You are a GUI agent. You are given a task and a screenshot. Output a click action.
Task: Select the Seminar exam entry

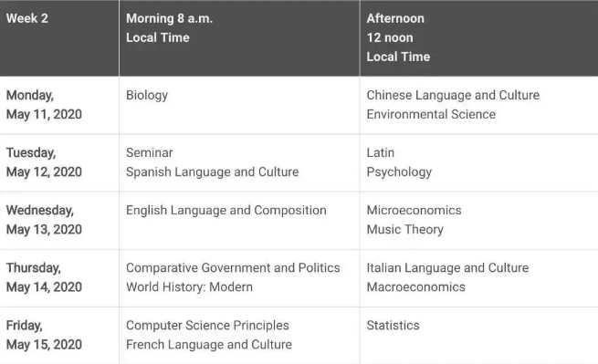point(150,153)
